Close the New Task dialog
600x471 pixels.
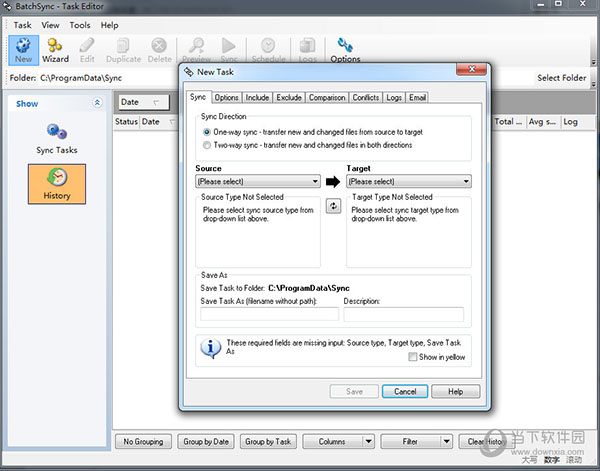471,69
